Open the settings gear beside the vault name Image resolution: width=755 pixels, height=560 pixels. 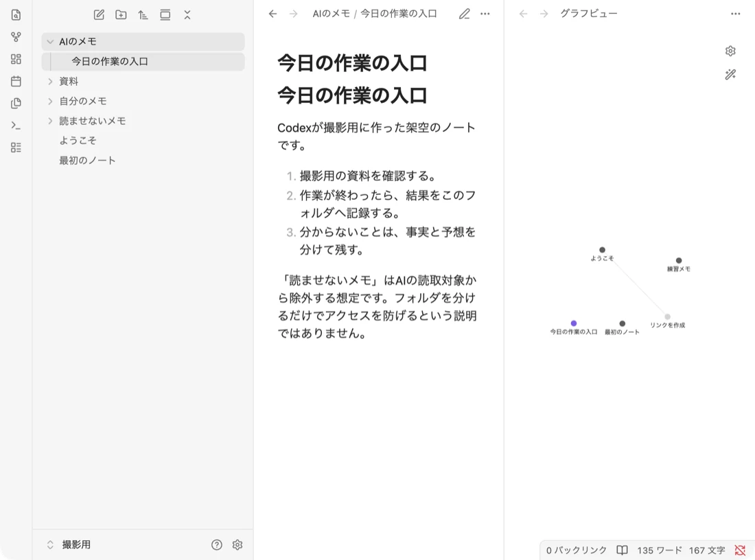pyautogui.click(x=237, y=545)
